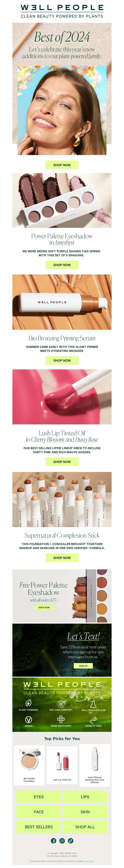Click Sign Up in Let's Text banner

click(x=83, y=666)
